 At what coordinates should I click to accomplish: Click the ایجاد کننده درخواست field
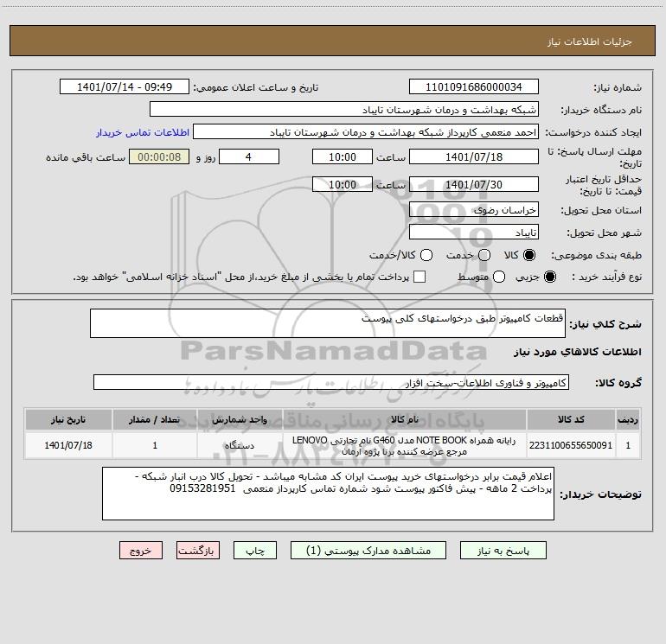pyautogui.click(x=366, y=132)
